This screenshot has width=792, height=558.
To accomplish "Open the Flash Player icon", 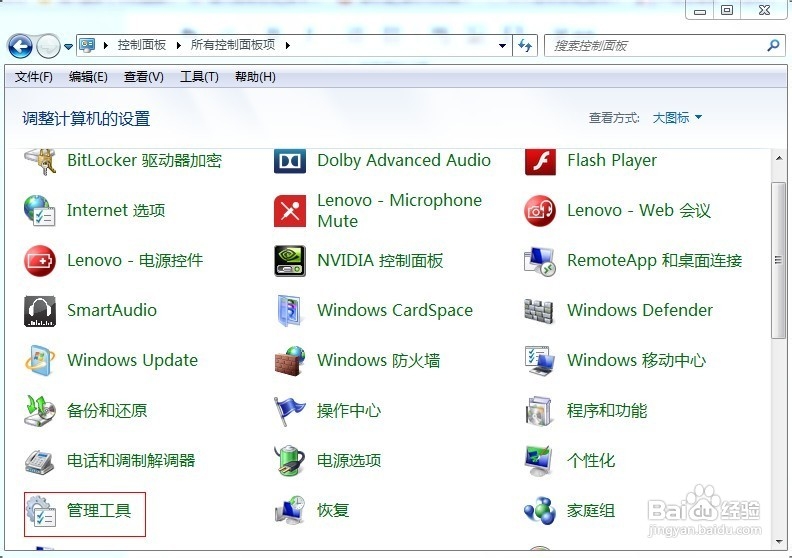I will coord(540,161).
